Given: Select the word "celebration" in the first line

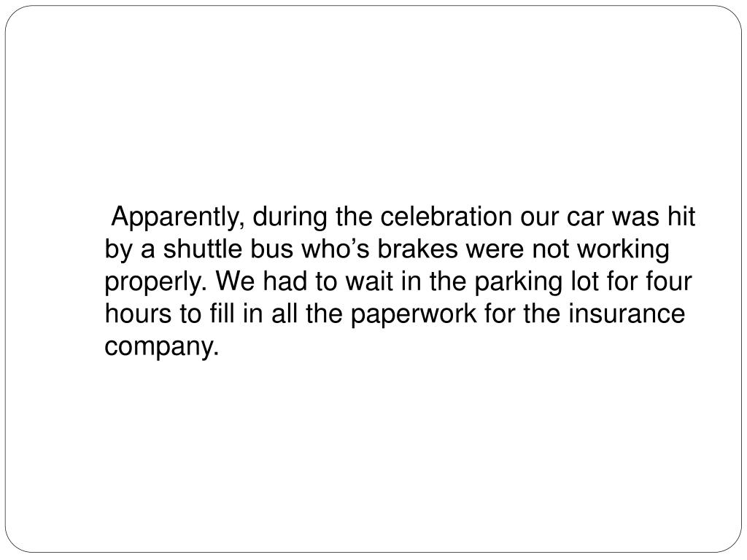Looking at the screenshot, I should click(446, 216).
